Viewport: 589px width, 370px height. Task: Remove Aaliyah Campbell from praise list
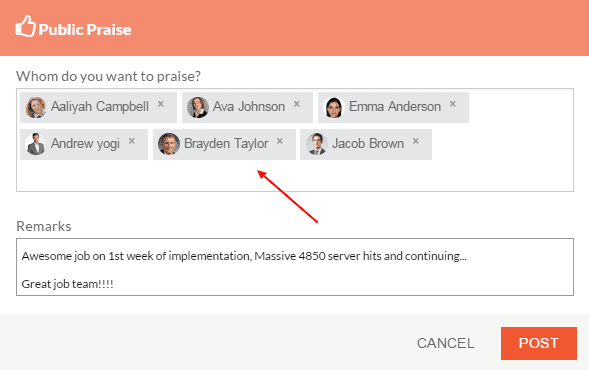(x=161, y=104)
